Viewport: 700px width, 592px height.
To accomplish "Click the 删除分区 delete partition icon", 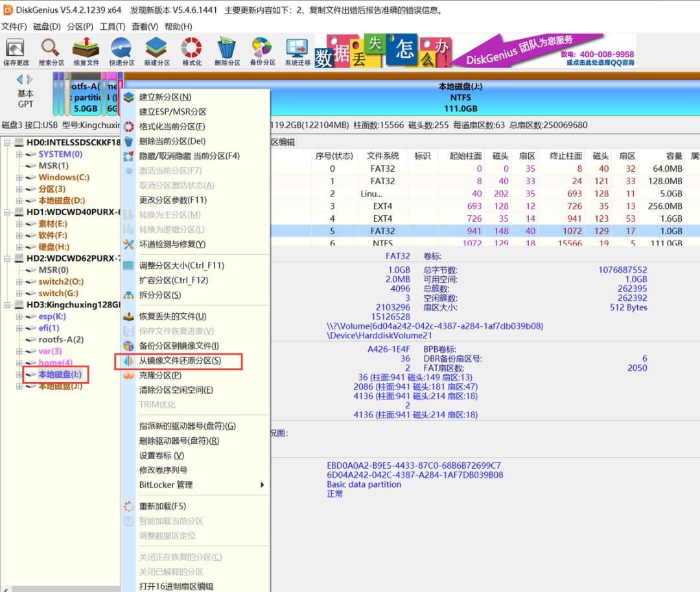I will (x=226, y=51).
